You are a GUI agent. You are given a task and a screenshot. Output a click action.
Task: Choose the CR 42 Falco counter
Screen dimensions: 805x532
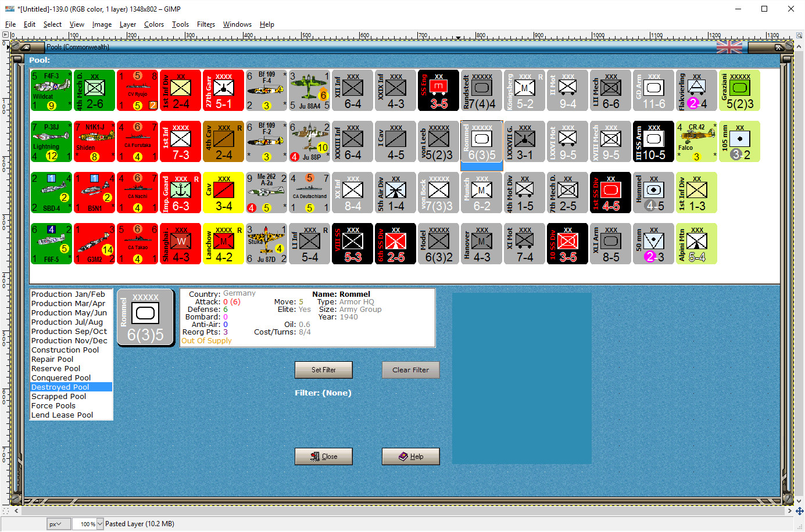click(696, 142)
